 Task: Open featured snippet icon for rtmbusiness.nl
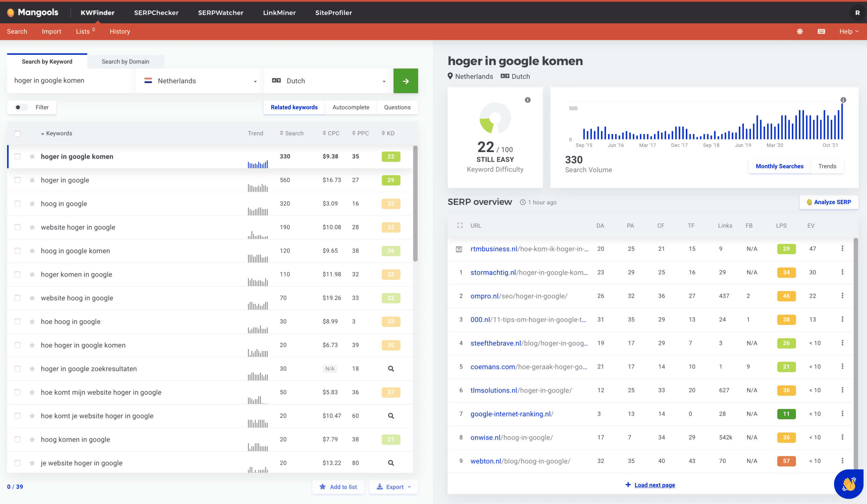click(x=459, y=249)
